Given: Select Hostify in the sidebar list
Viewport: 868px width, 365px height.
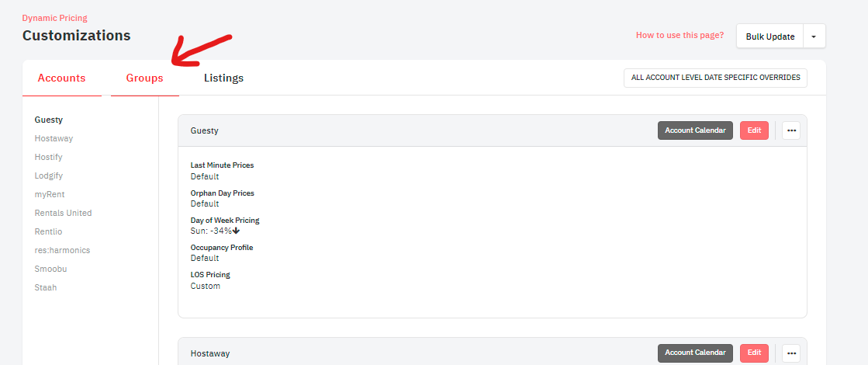Looking at the screenshot, I should (x=48, y=157).
